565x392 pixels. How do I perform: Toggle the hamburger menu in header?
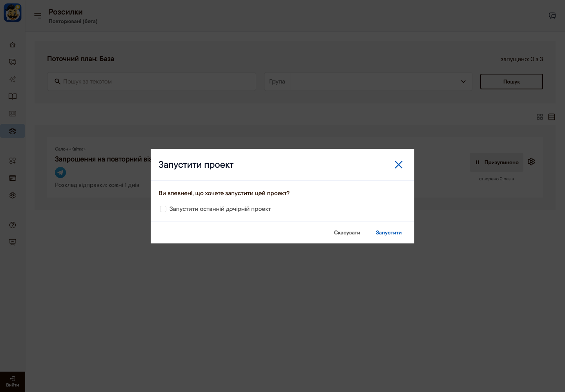pos(38,16)
